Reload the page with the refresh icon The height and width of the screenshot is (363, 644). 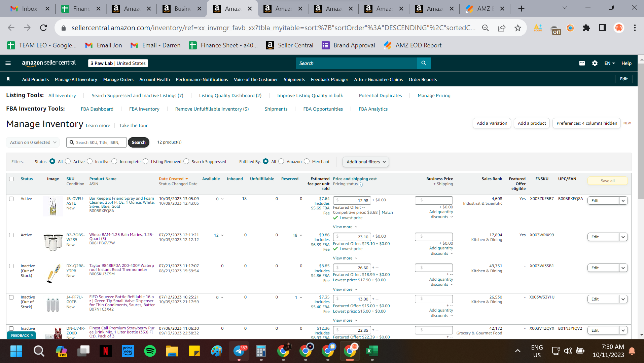click(x=43, y=28)
